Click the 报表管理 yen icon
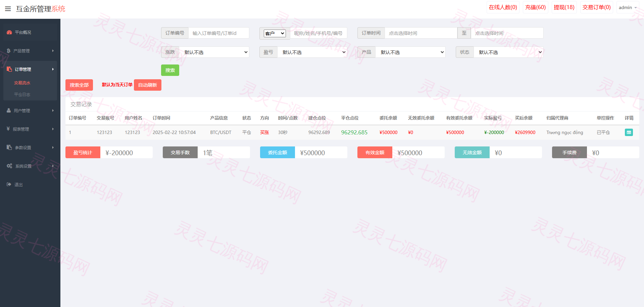The image size is (644, 307). pyautogui.click(x=8, y=129)
